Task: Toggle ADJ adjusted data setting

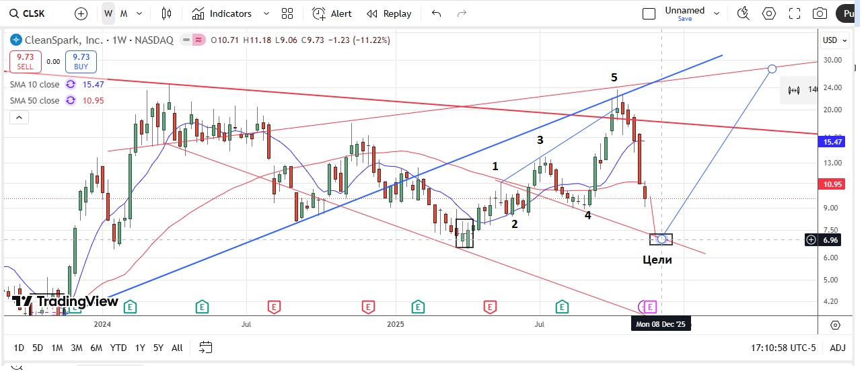Action: (838, 348)
